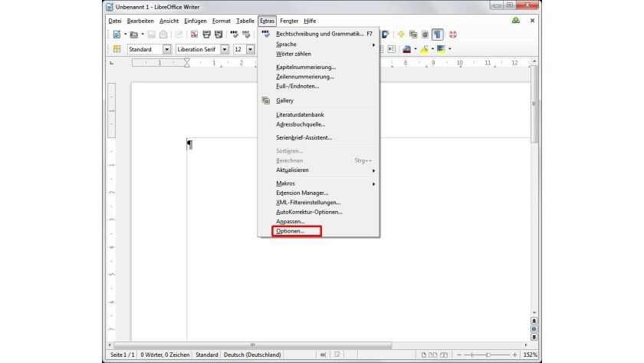The image size is (644, 363).
Task: Click the Spelling and Grammar toolbar icon
Action: 234,35
